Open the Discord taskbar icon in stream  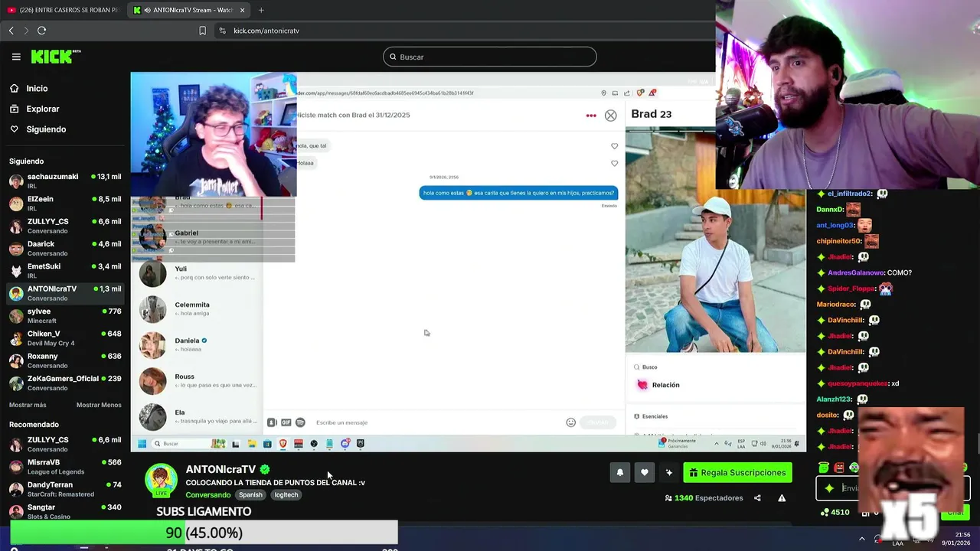pos(345,444)
